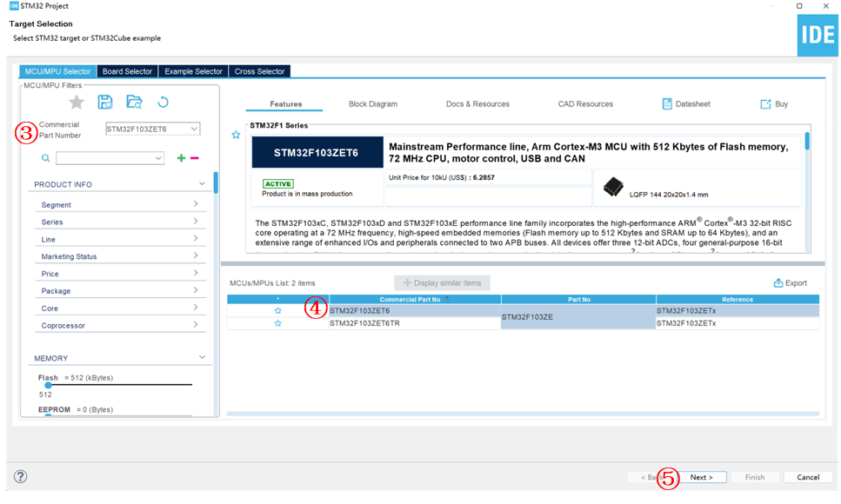
Task: Open the Commercial Part Number dropdown
Action: tap(194, 129)
